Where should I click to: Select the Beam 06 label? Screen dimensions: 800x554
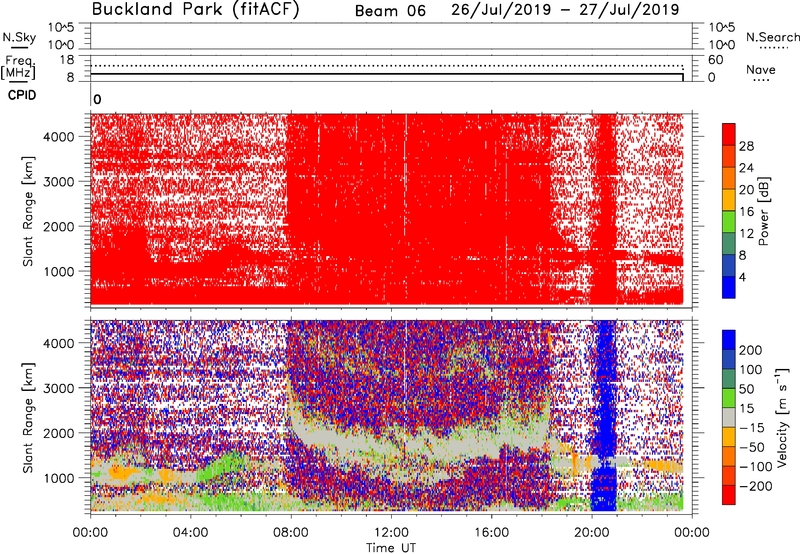tap(390, 11)
